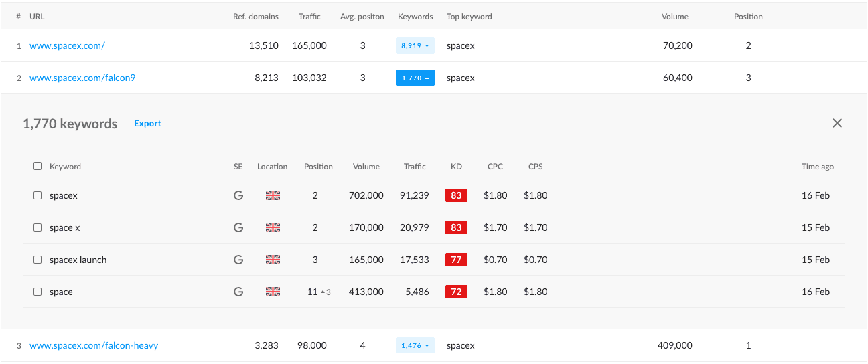
Task: Click traffic value 91,239
Action: pos(415,195)
